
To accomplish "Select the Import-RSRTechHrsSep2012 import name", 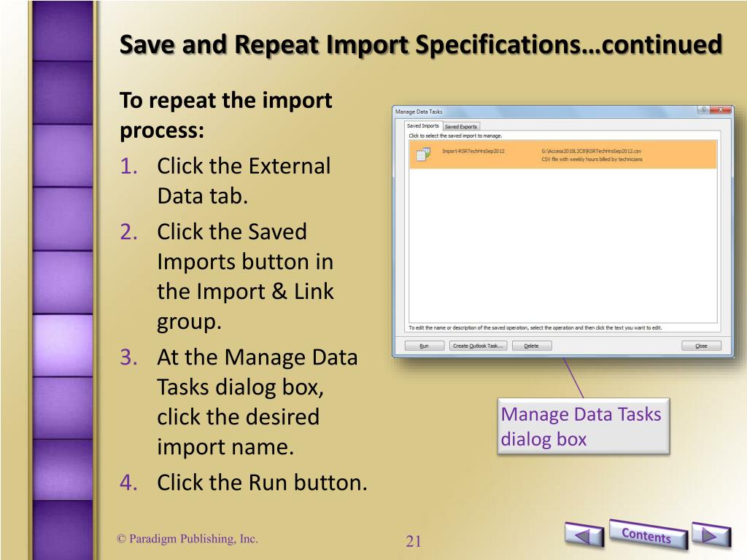I will point(473,151).
